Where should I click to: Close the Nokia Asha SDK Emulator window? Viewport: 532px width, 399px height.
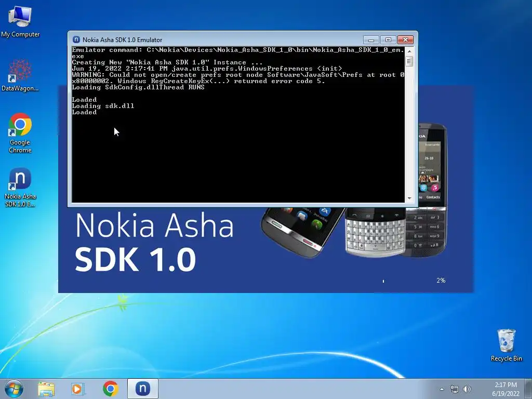click(x=405, y=40)
